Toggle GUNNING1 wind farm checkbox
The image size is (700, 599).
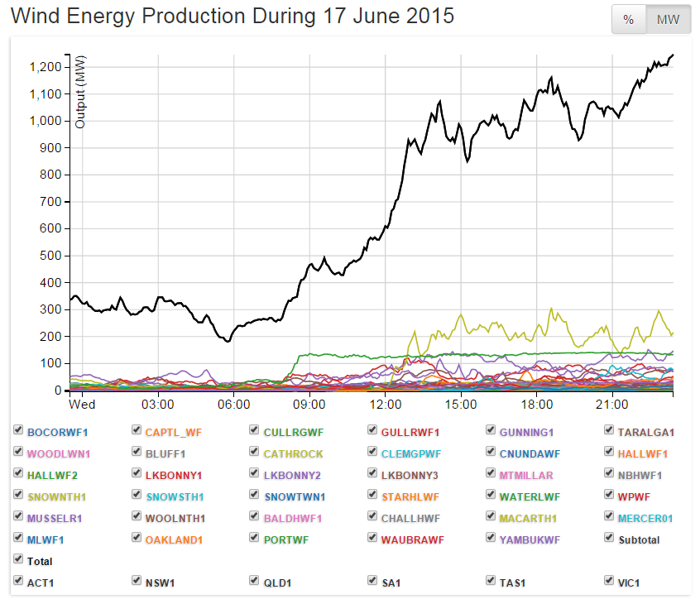coord(491,431)
